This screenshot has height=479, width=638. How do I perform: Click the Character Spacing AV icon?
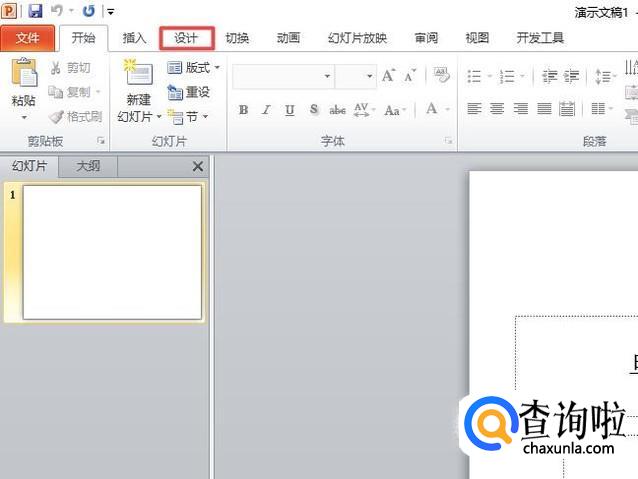(361, 110)
